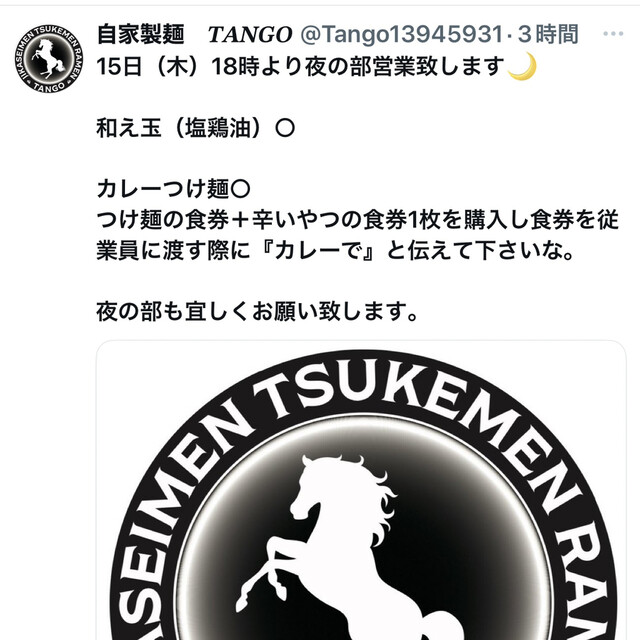Click the 3時間 timestamp to open the tweet
Image resolution: width=640 pixels, height=640 pixels.
pos(548,34)
